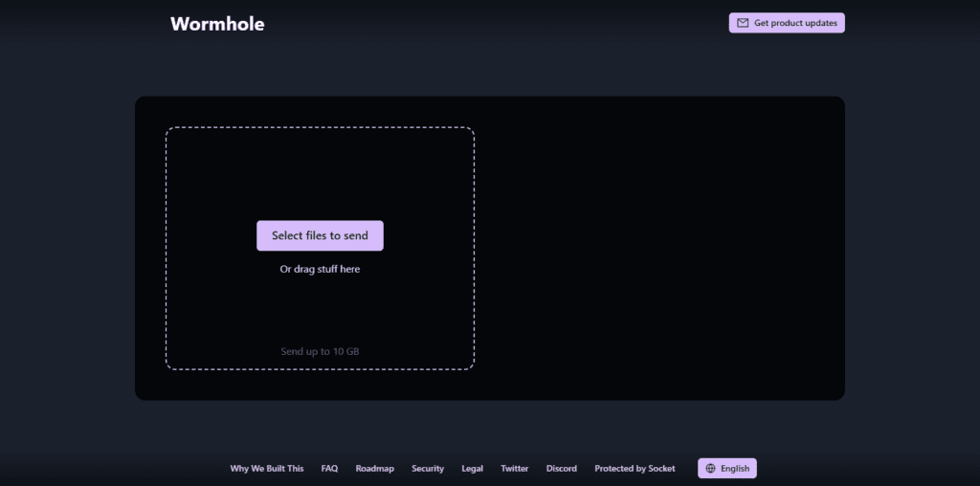This screenshot has height=486, width=980.
Task: Click the "Send up to 10 GB" note
Action: pos(320,351)
